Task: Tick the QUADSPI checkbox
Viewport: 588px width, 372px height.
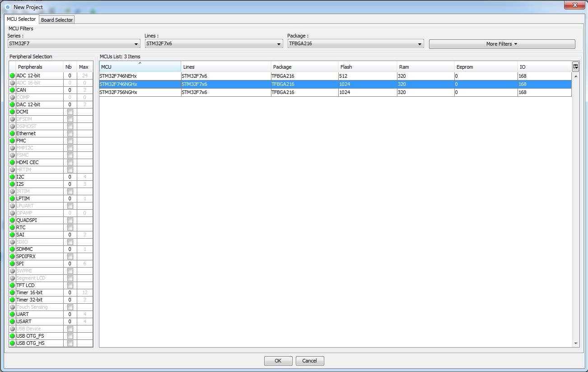Action: [70, 220]
